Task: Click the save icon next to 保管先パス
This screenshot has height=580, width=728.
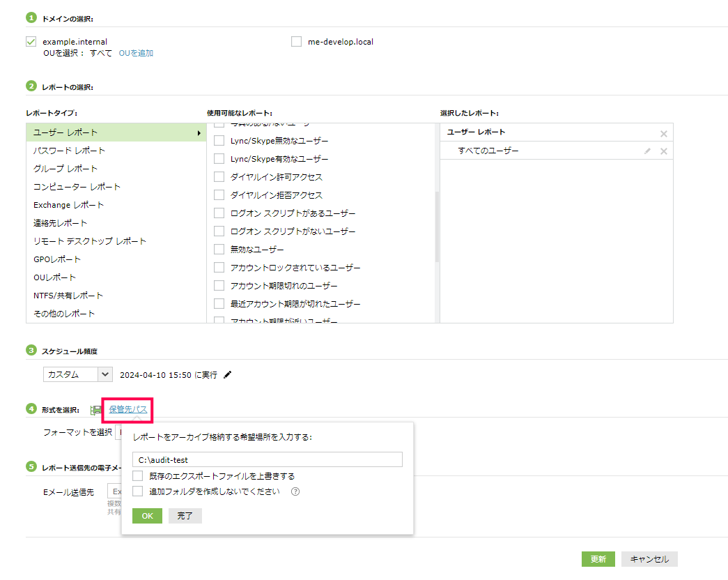Action: pyautogui.click(x=96, y=410)
